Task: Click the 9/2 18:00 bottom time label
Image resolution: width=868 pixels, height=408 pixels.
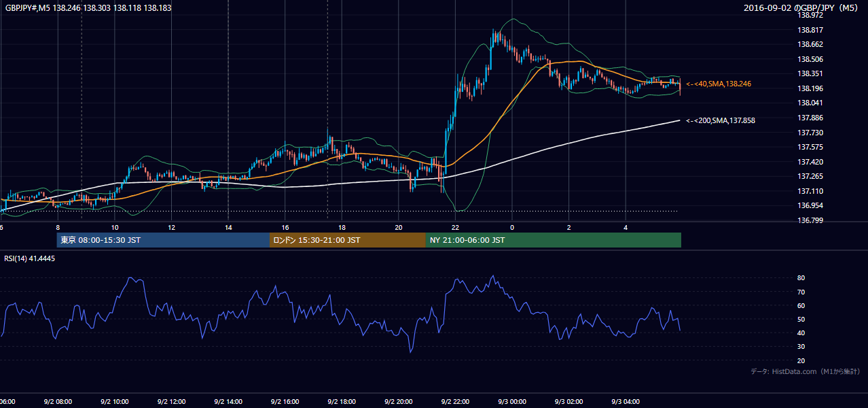Action: click(341, 402)
